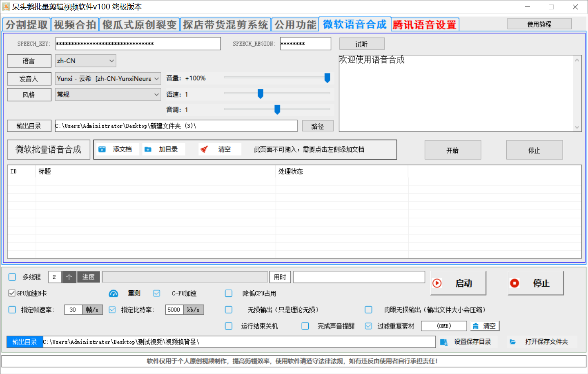The width and height of the screenshot is (588, 374).
Task: Click the bottom output path 视频换背景 field
Action: 239,342
